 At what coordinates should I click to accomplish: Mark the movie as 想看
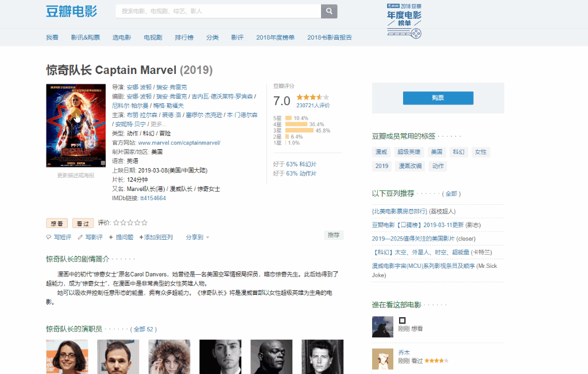[x=57, y=223]
